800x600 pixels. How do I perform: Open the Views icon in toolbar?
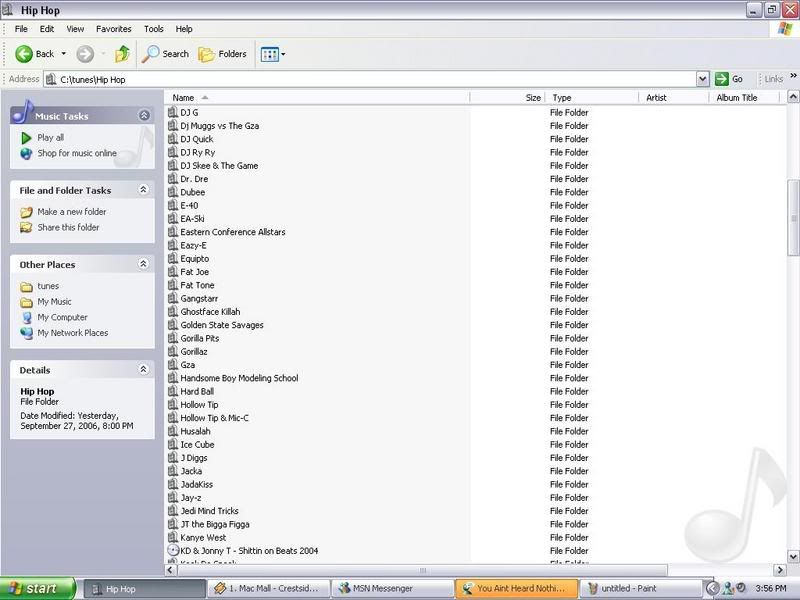(269, 54)
